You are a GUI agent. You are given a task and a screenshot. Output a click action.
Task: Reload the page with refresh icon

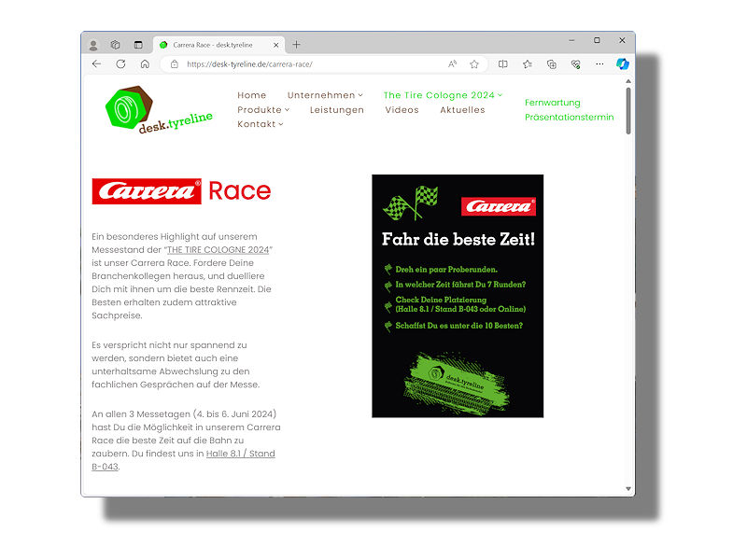click(120, 63)
